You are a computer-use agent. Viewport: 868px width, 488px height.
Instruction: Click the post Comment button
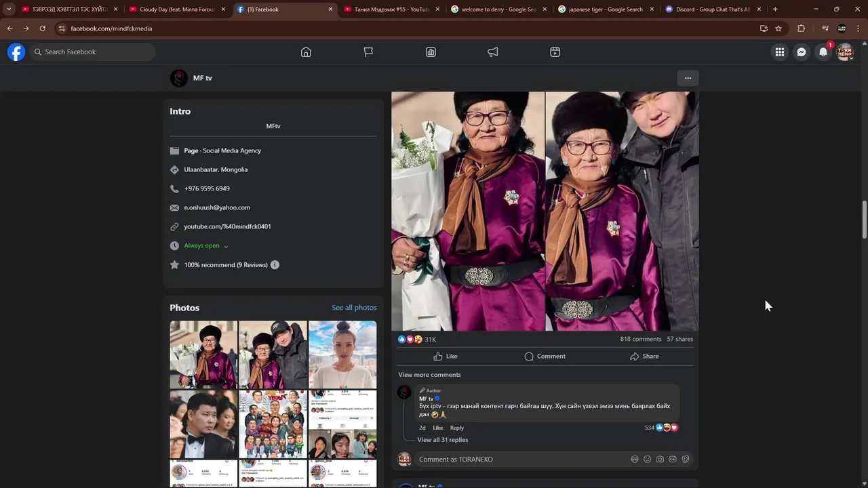545,357
